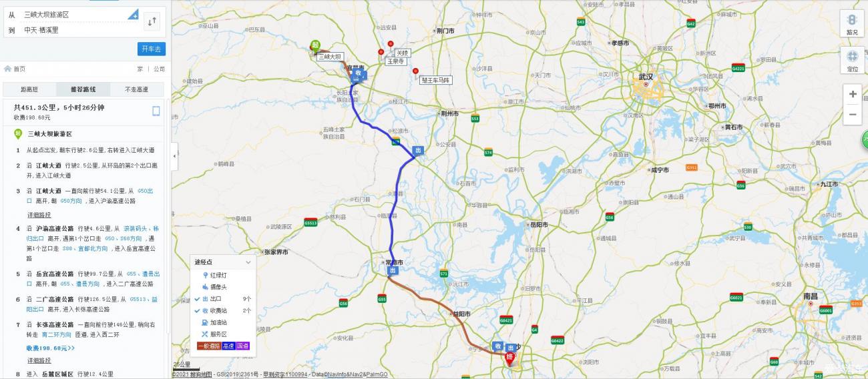The height and width of the screenshot is (379, 868).
Task: Collapse the 途经点 panel chevron
Action: (248, 262)
